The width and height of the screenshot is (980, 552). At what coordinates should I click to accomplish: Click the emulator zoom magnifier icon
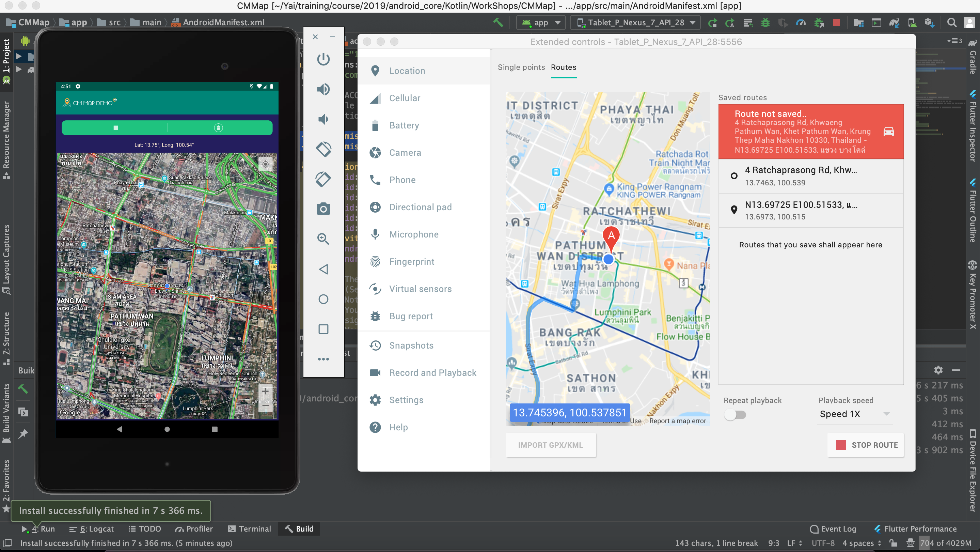click(x=323, y=239)
